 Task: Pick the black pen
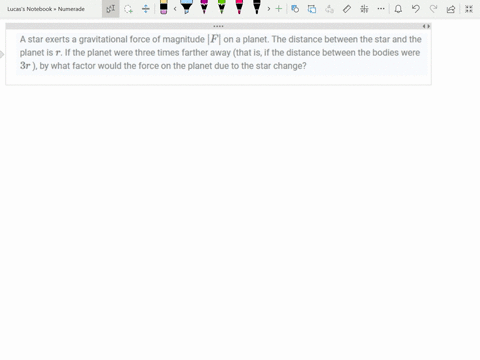257,7
